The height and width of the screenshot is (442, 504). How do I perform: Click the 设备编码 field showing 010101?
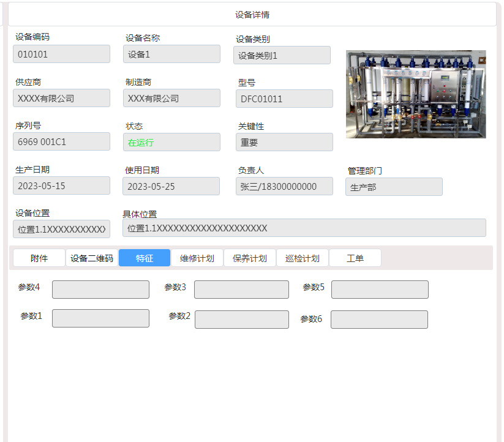click(61, 54)
